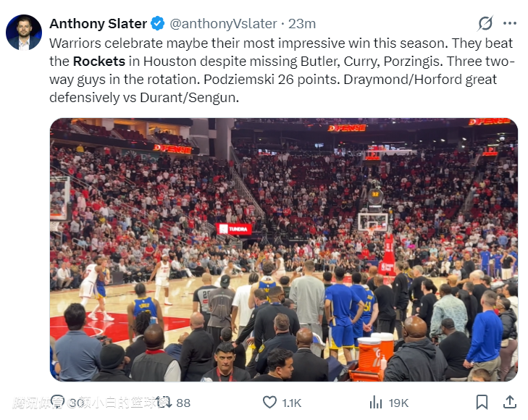The height and width of the screenshot is (420, 528).
Task: Share the post with upload arrow icon
Action: coord(509,402)
